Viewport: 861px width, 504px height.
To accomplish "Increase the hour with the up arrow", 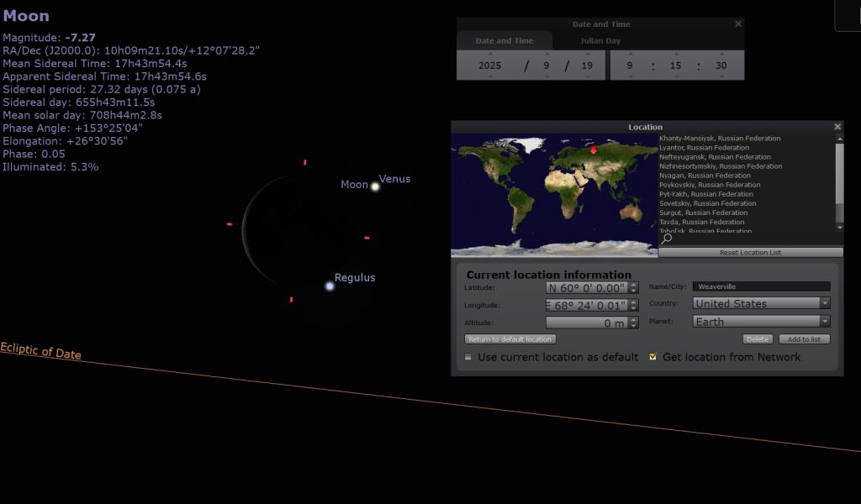I will (x=630, y=54).
